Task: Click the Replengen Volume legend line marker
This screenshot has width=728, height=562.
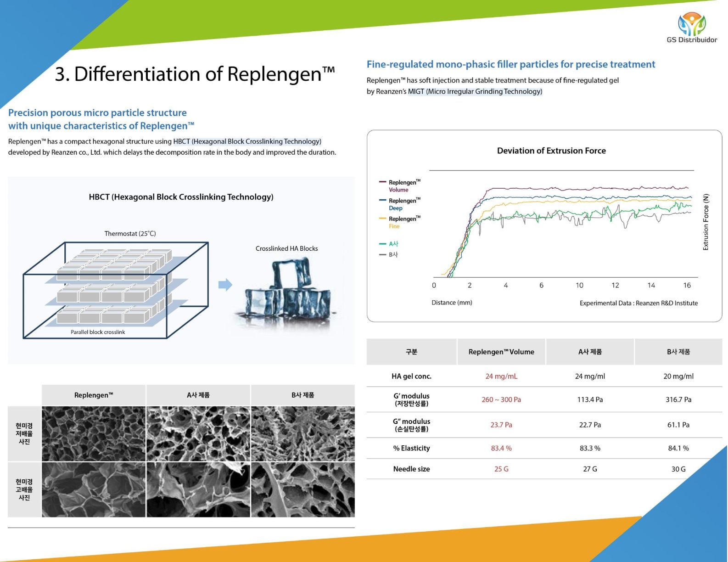Action: [382, 182]
